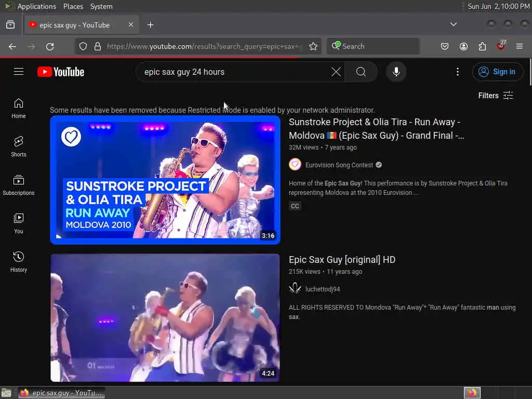532x399 pixels.
Task: Click the "Home of the Epic Sax Guy!" description
Action: point(398,188)
